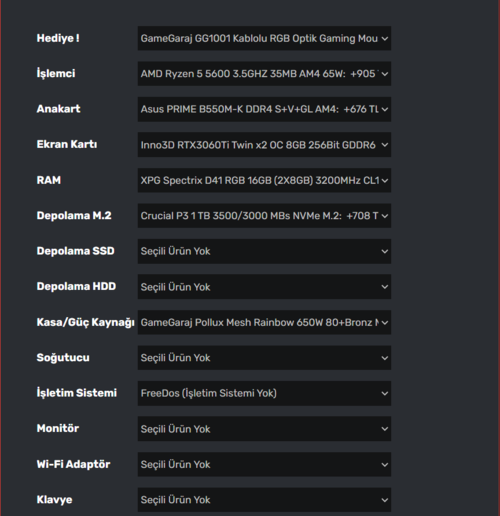This screenshot has width=500, height=516.
Task: Click the Kasa/Güç Kaynağı label
Action: click(85, 322)
